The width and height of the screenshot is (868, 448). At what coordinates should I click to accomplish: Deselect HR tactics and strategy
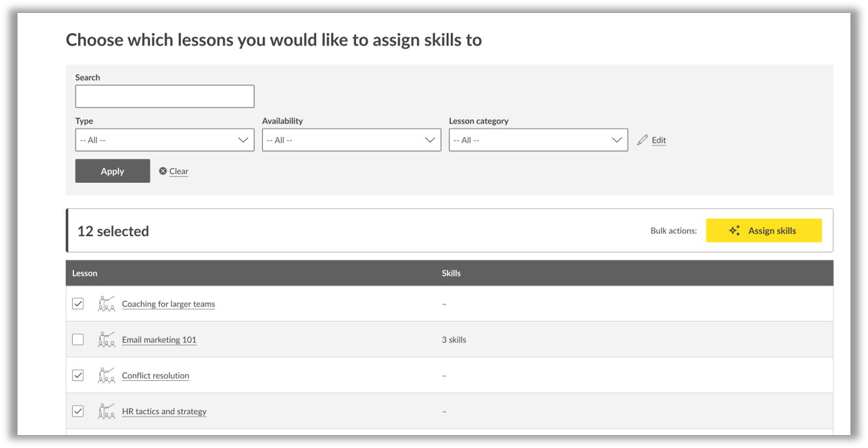(78, 411)
